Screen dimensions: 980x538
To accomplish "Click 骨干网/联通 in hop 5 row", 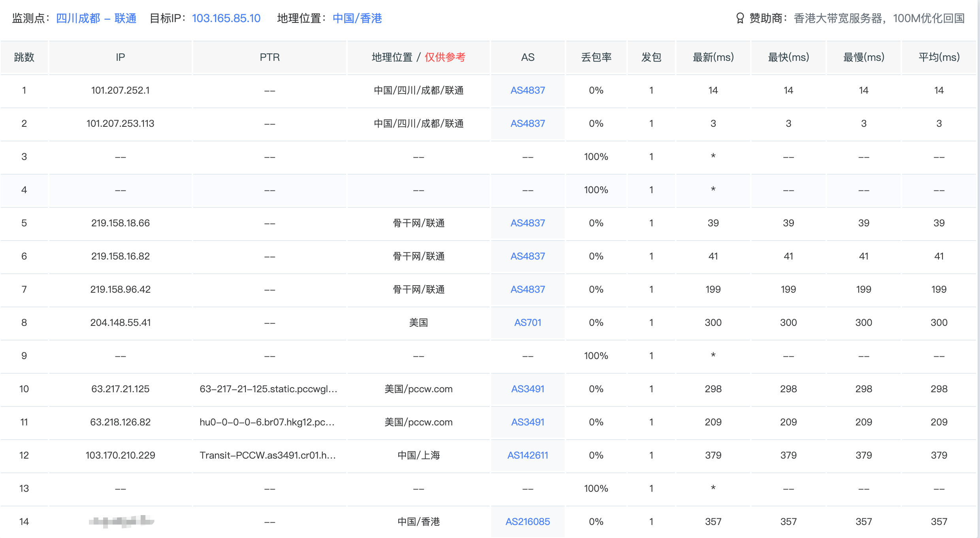I will [418, 223].
